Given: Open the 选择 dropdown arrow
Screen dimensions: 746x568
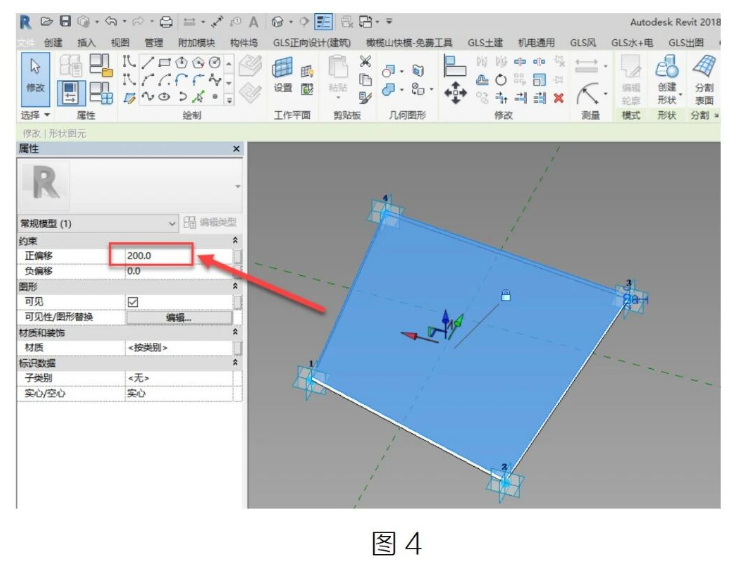Looking at the screenshot, I should [47, 115].
